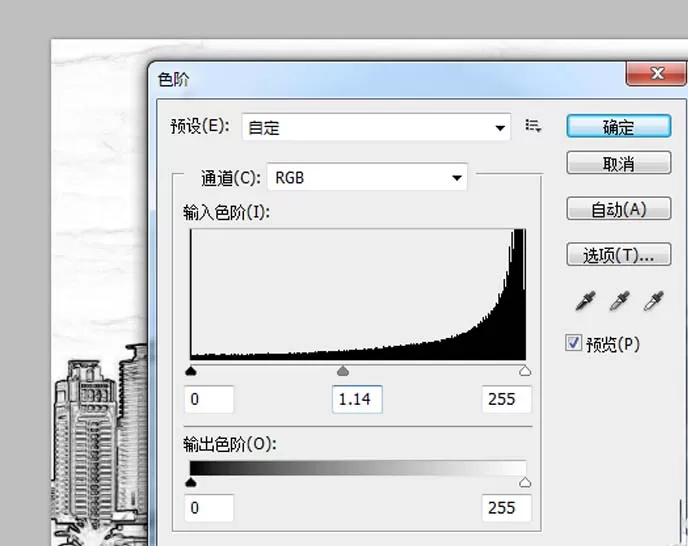Confirm with the 确定 button
Viewport: 688px width, 546px height.
[619, 126]
